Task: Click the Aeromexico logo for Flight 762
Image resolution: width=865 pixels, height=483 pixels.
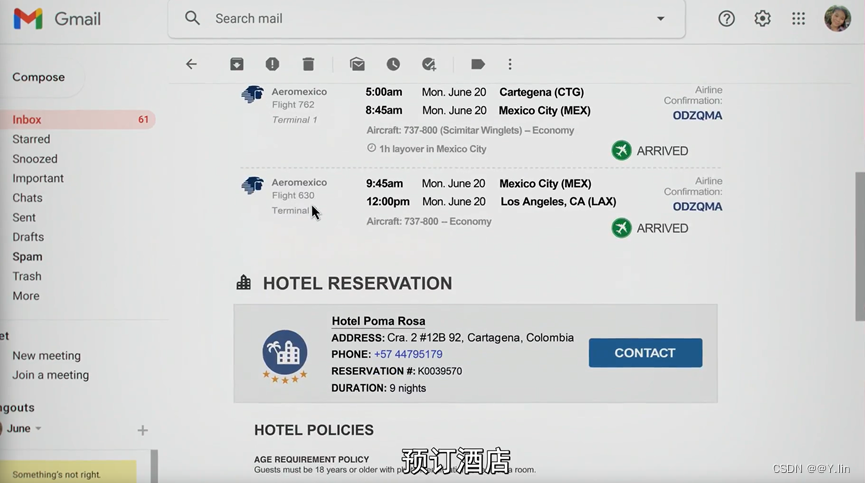Action: coord(253,94)
